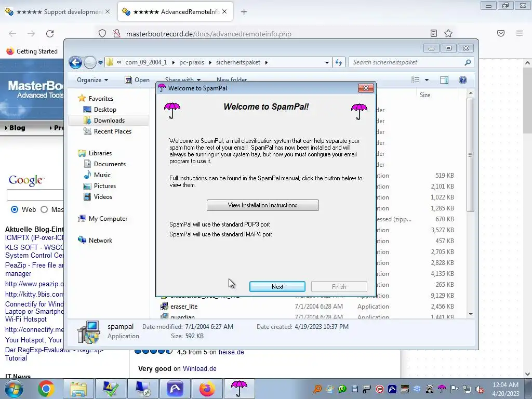Expand the address bar path history dropdown

pos(327,62)
